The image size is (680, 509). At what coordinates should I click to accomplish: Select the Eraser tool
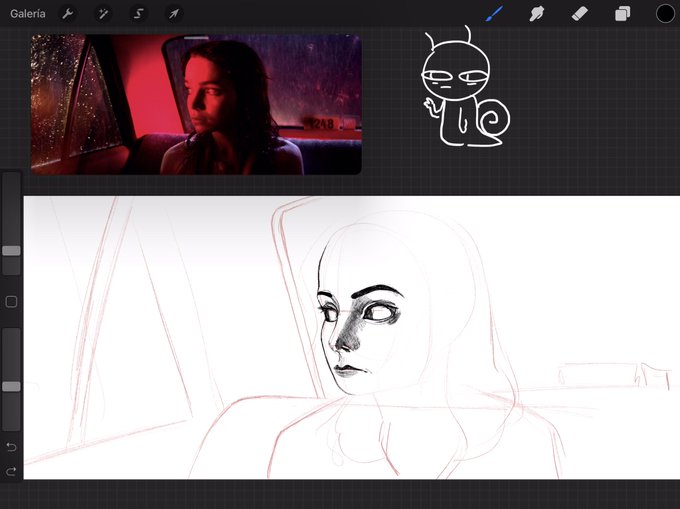(579, 14)
